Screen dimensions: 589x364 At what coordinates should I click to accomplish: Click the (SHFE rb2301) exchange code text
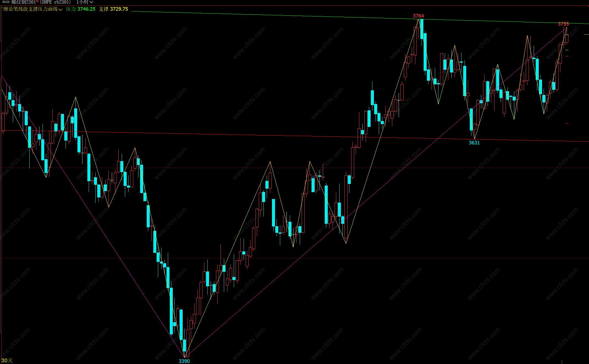[x=55, y=2]
